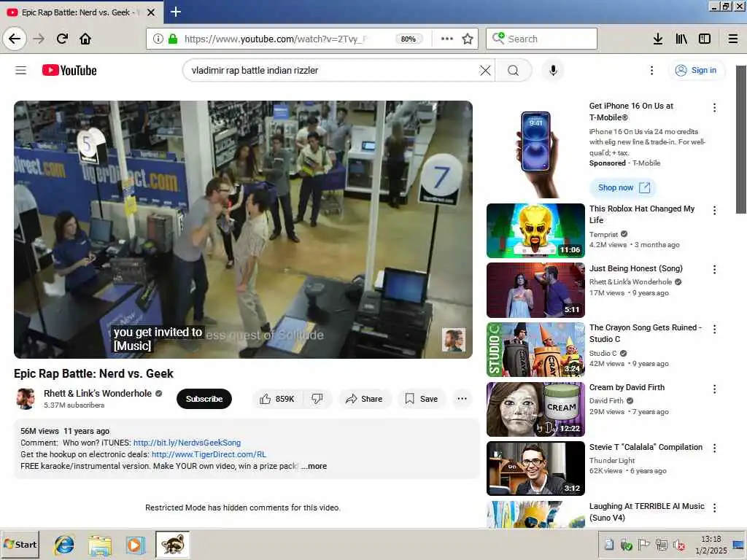Search with voice microphone icon
This screenshot has width=747, height=560.
(x=553, y=71)
